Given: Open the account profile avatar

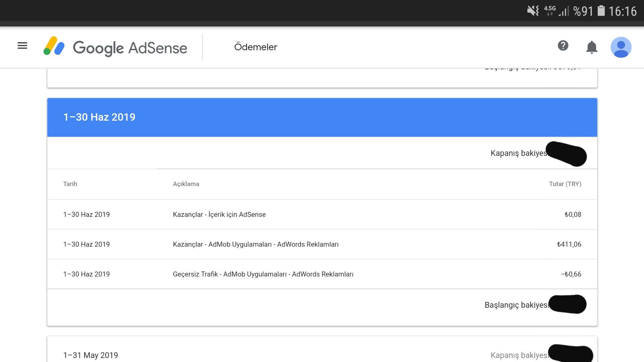Looking at the screenshot, I should coord(621,47).
